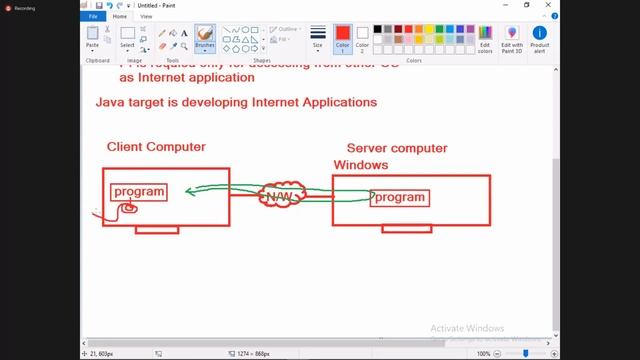
Task: Click the zoom out minus button
Action: point(497,354)
